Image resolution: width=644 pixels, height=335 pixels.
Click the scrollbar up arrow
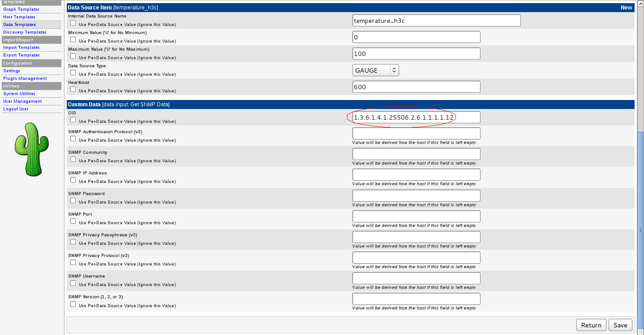click(641, 3)
